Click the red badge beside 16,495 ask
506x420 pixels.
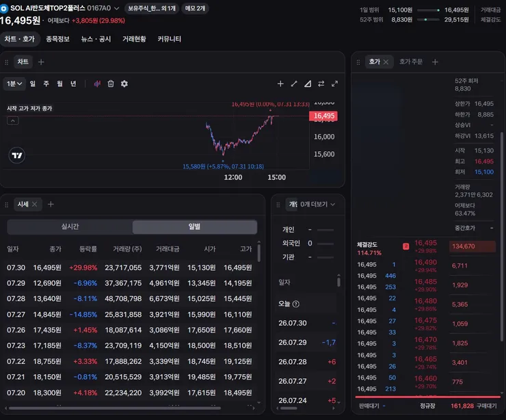[x=406, y=247]
